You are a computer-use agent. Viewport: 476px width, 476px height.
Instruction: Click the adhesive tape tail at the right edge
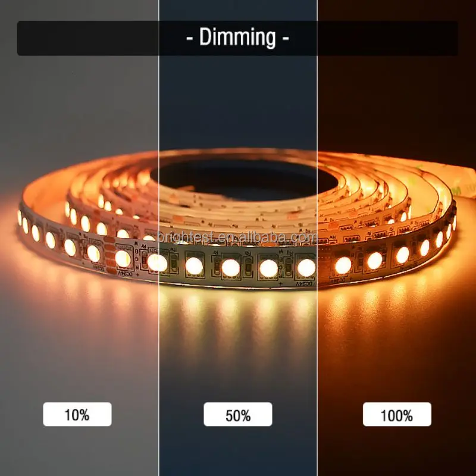coord(465,182)
